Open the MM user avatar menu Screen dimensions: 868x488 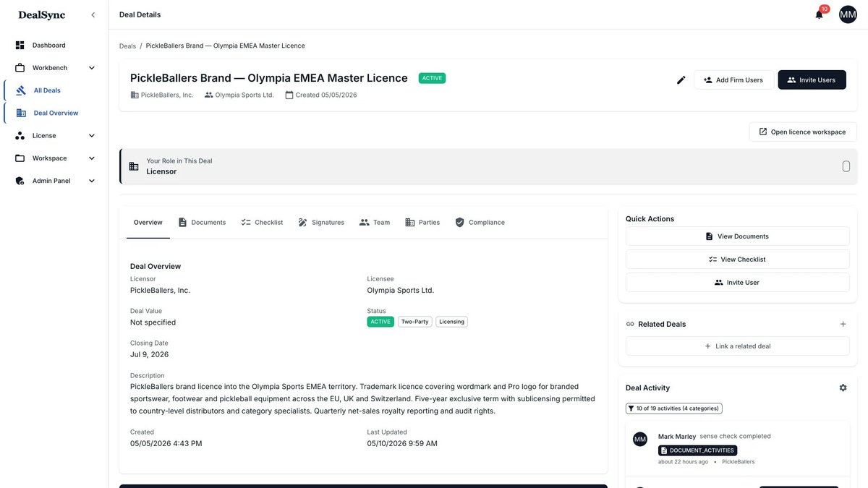(848, 14)
